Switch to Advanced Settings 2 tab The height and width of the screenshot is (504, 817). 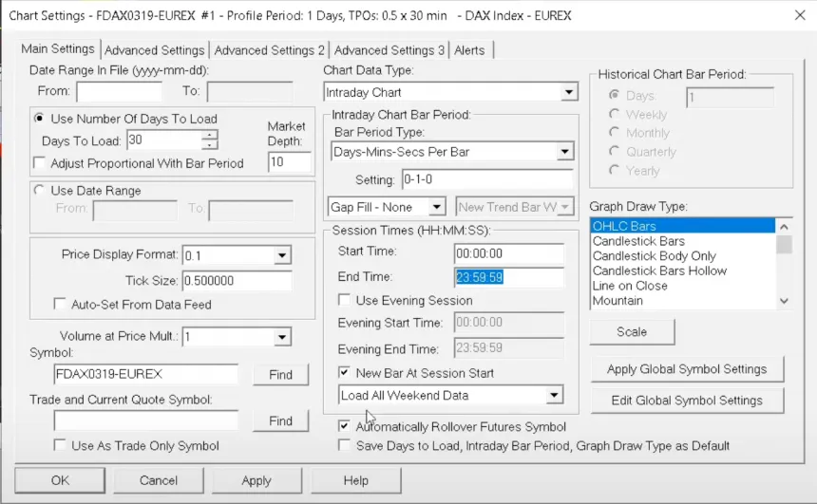point(269,50)
